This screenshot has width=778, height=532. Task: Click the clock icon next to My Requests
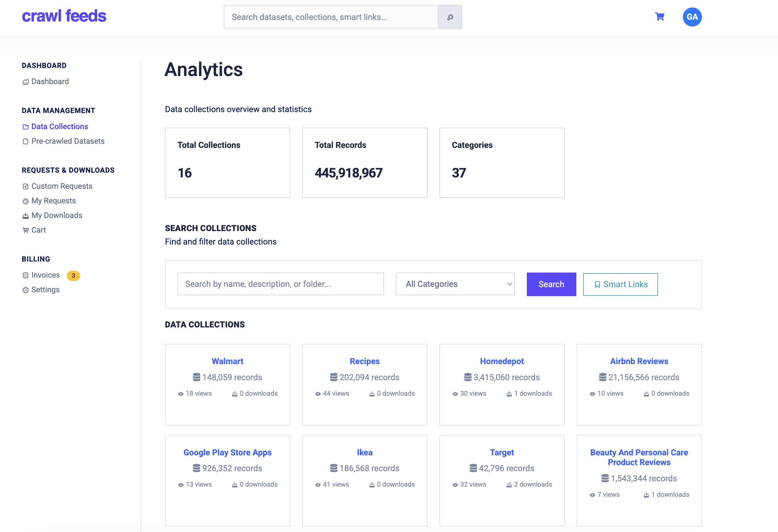[26, 201]
